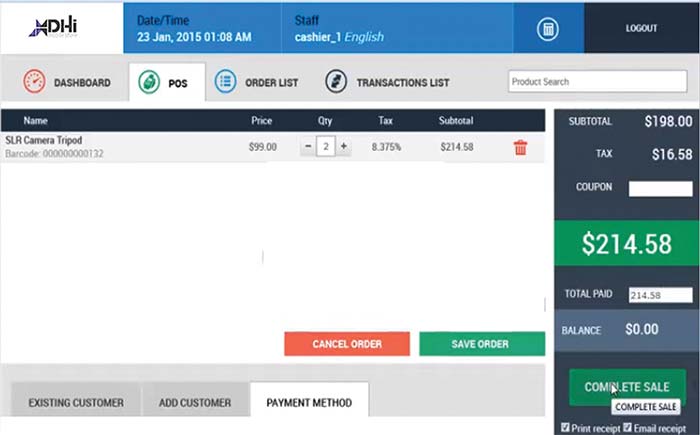Viewport: 700px width, 435px height.
Task: Click the English language link
Action: 364,37
